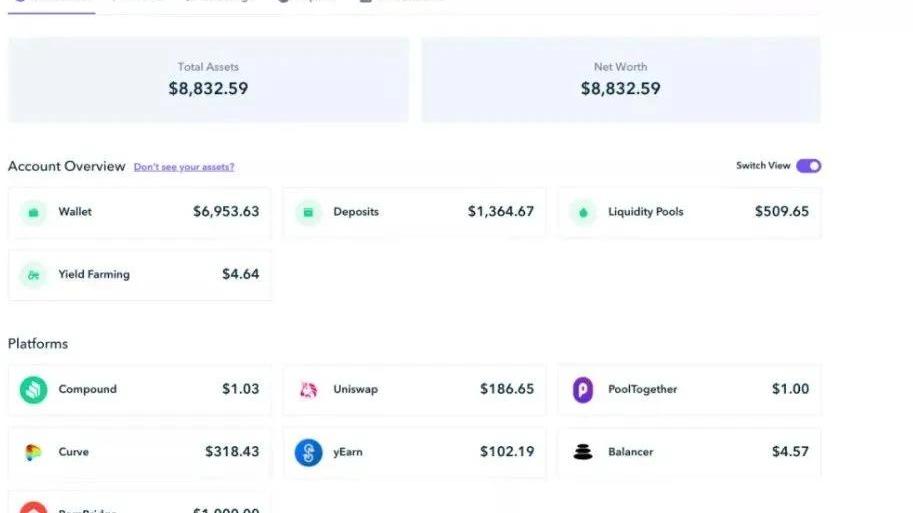Screen dimensions: 913x513
Task: Click the Yield Farming tractor icon
Action: [33, 274]
